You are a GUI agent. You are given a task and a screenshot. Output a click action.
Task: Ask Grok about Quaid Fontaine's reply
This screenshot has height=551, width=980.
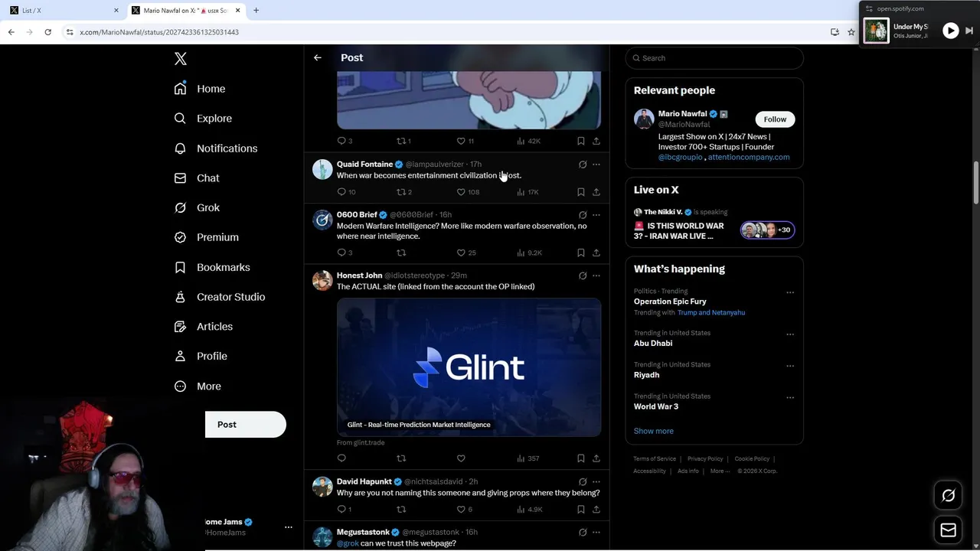point(583,165)
